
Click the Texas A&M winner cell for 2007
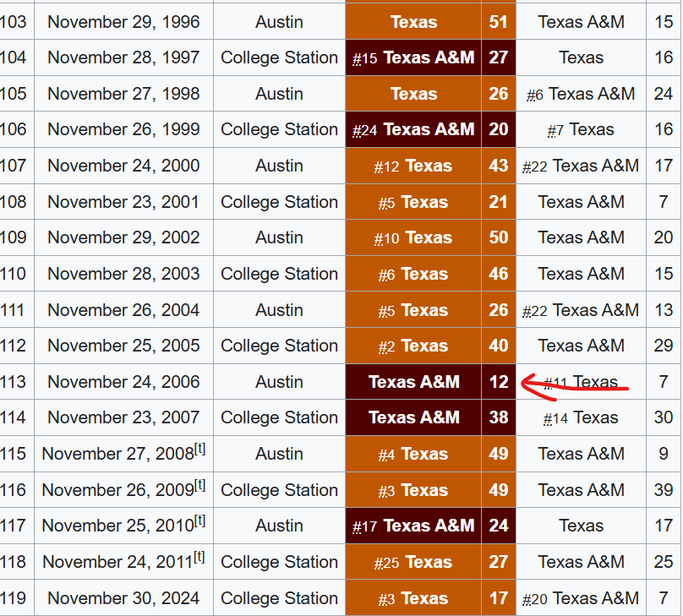pyautogui.click(x=414, y=417)
